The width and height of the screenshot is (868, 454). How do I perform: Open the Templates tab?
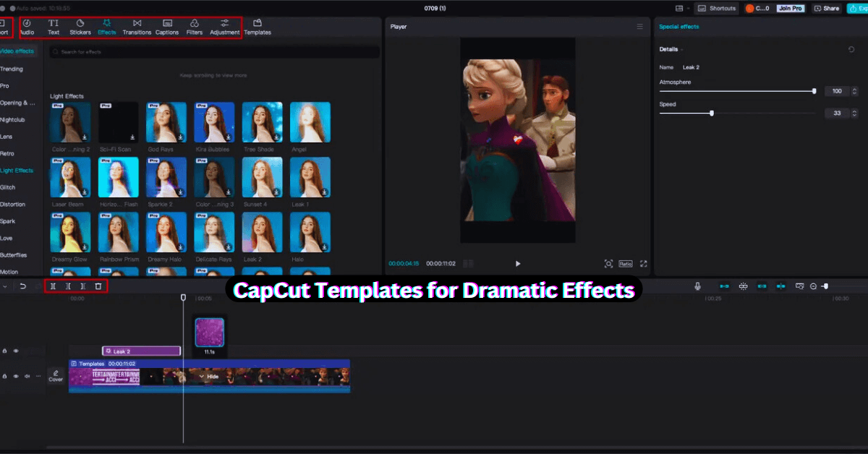pyautogui.click(x=258, y=27)
